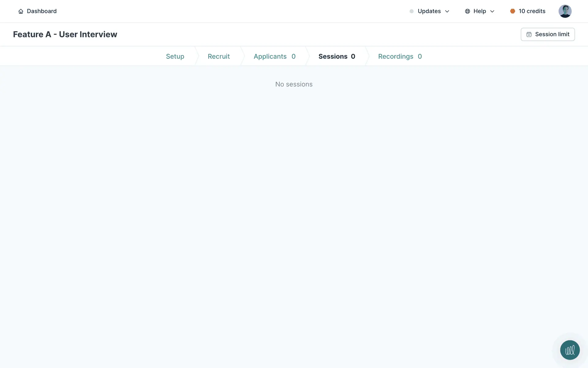Viewport: 588px width, 368px height.
Task: Open the Help menu label
Action: coord(480,11)
